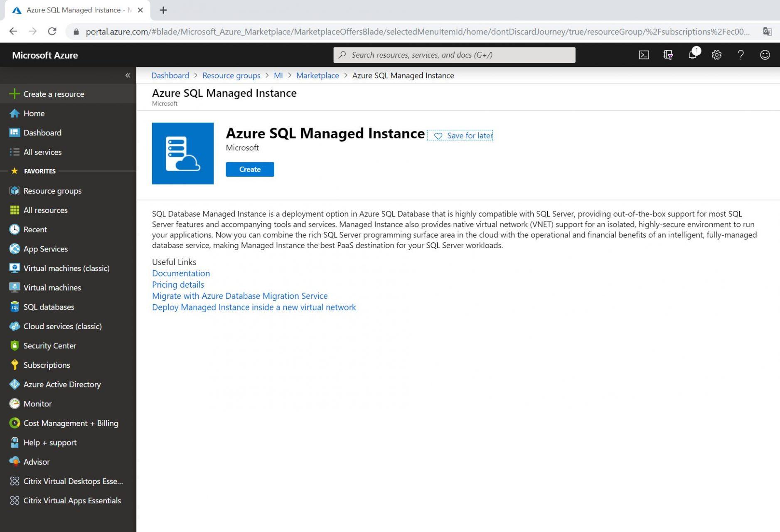Collapse the left navigation sidebar

[128, 75]
